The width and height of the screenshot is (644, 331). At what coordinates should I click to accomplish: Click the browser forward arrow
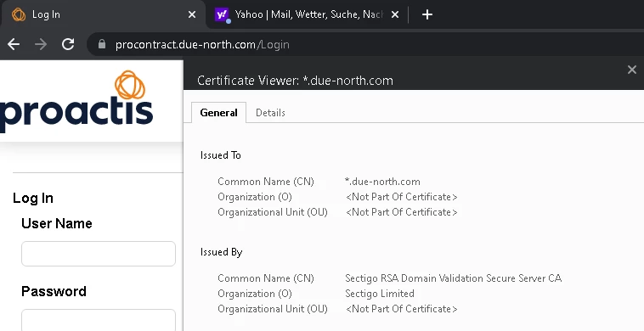[x=41, y=44]
